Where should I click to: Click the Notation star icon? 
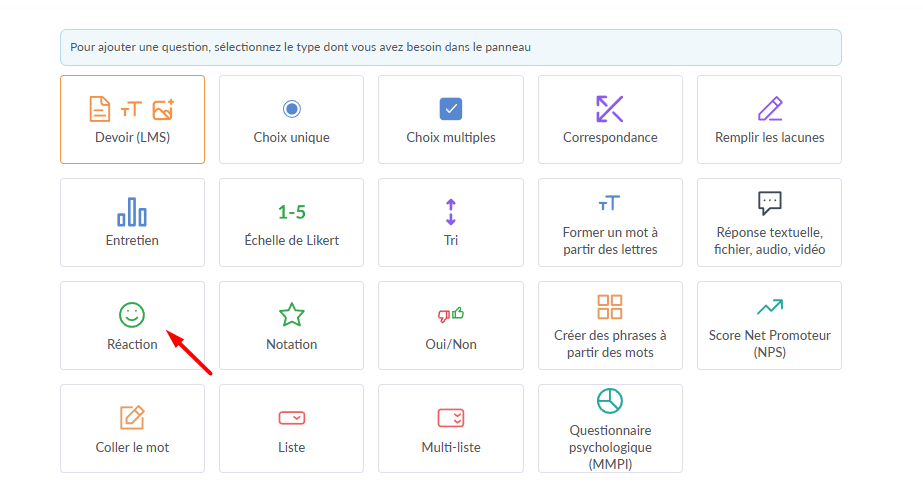[x=291, y=315]
